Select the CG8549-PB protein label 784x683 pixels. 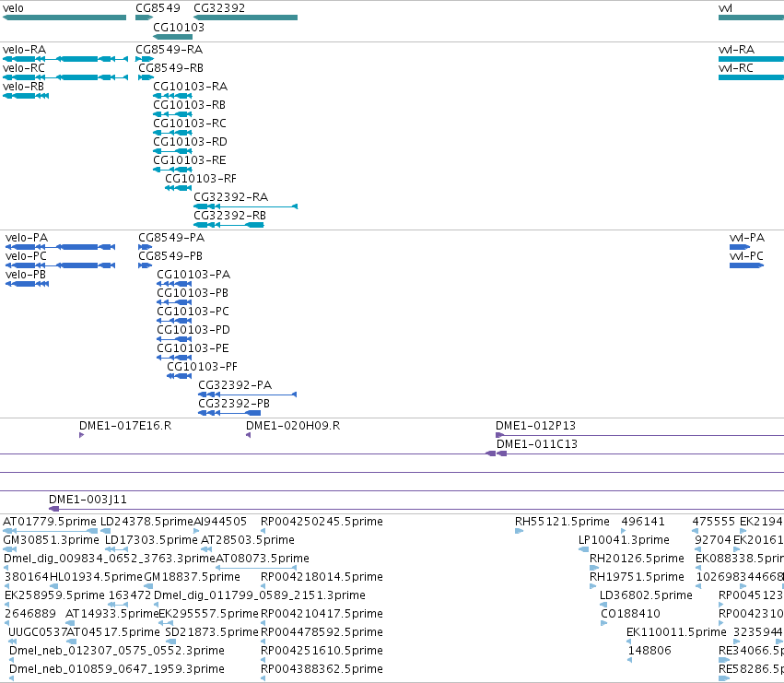click(x=170, y=256)
